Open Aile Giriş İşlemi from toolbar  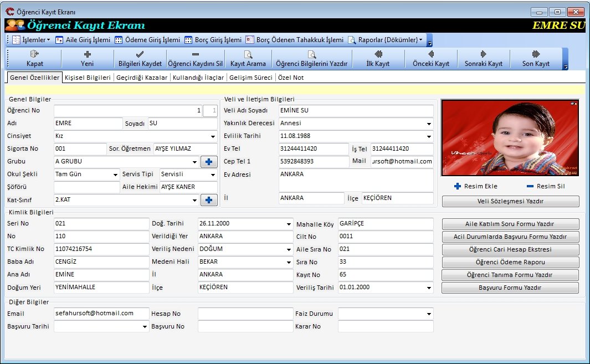click(x=83, y=40)
